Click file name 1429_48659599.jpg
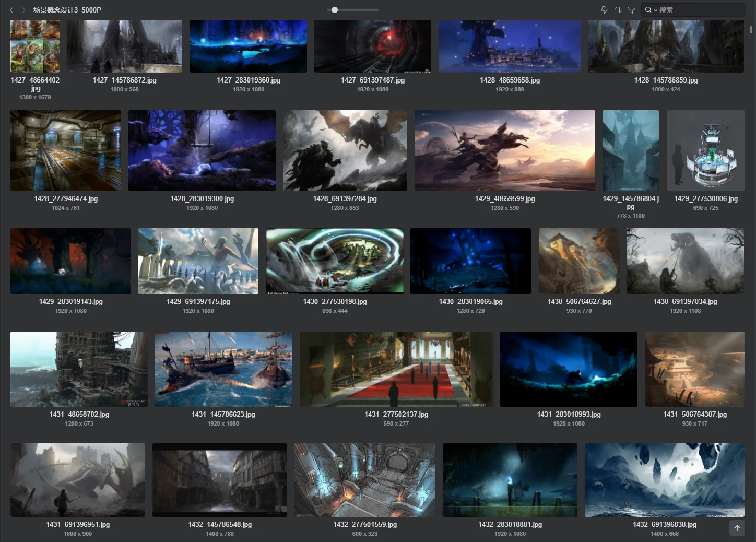756x542 pixels. click(505, 198)
